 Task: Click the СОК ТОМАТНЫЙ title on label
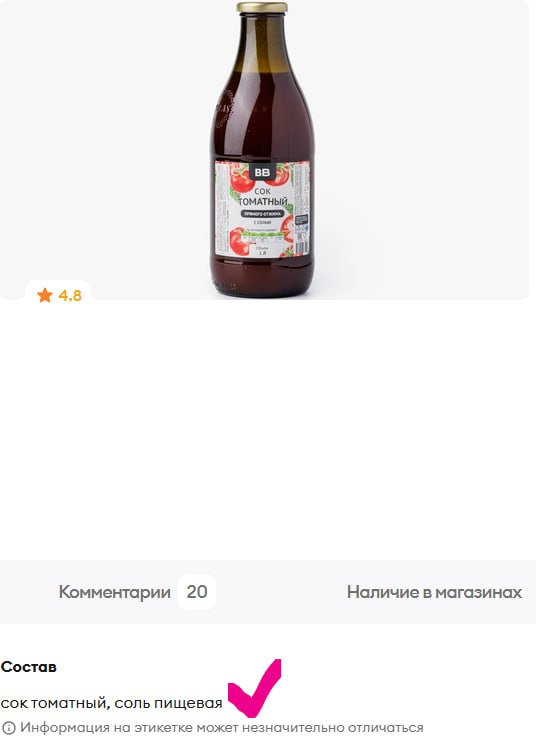(262, 197)
